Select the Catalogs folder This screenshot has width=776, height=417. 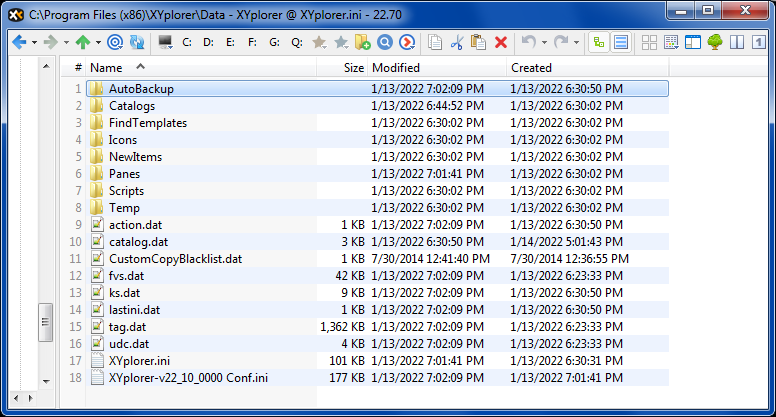(132, 106)
